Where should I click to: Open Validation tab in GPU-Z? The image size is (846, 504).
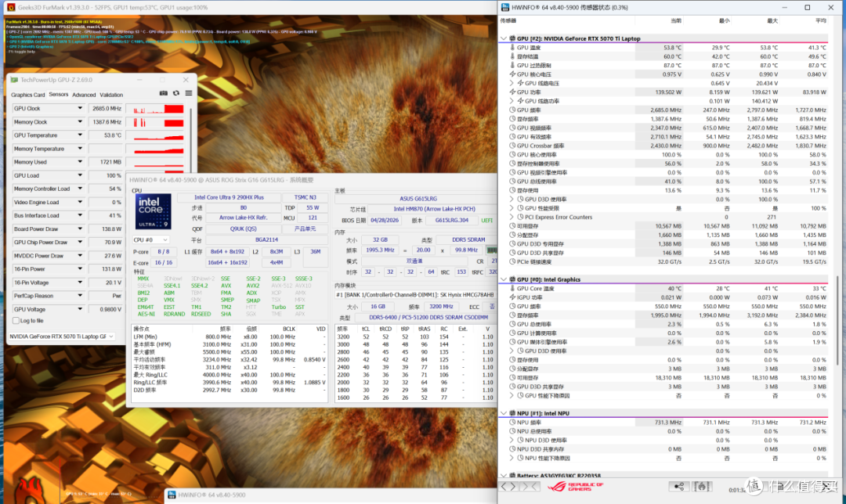tap(111, 95)
